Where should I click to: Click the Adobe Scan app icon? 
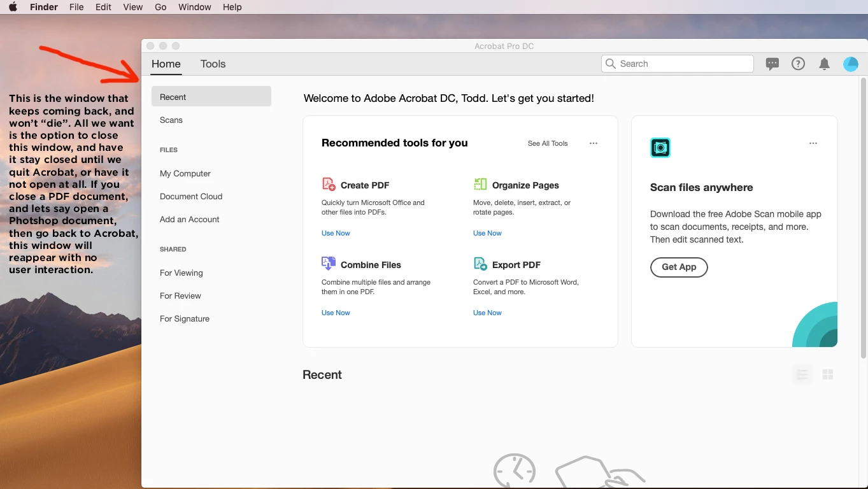tap(660, 148)
